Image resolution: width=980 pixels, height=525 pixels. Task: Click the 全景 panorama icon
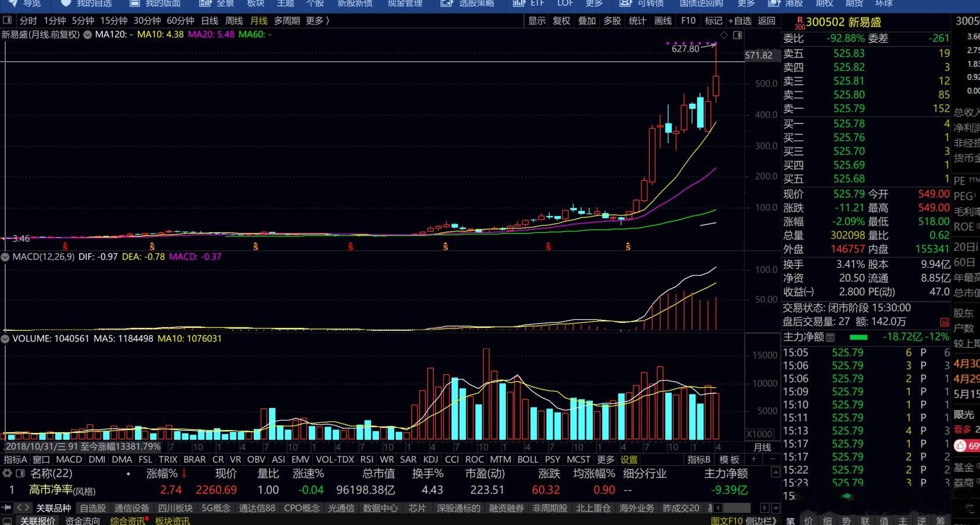click(x=205, y=3)
